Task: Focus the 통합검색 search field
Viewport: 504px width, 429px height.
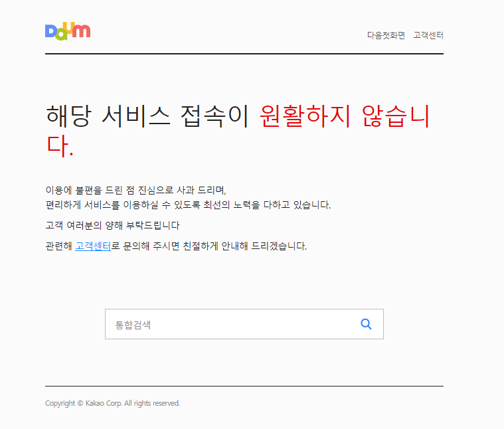Action: click(244, 324)
